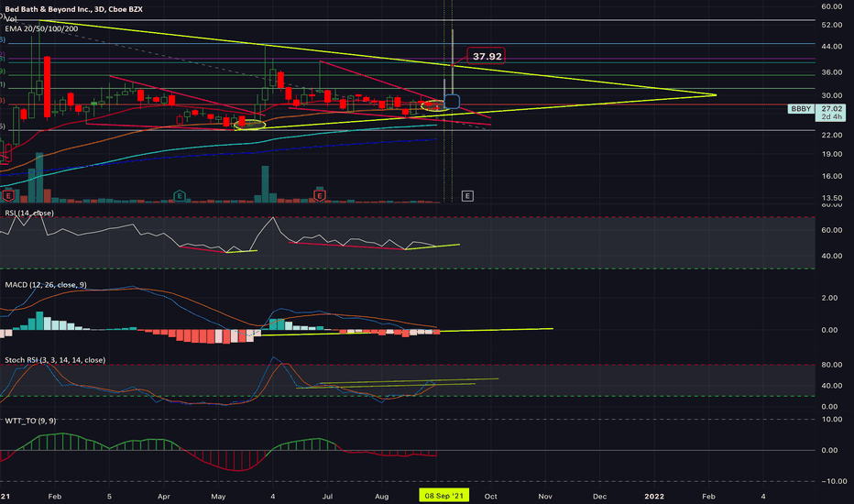
Task: Click the 44.00 level on the price scale
Action: pyautogui.click(x=832, y=47)
